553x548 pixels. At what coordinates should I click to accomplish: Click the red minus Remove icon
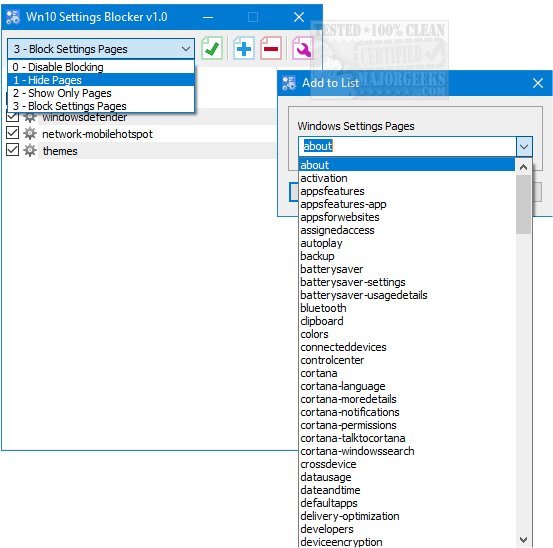(x=271, y=48)
